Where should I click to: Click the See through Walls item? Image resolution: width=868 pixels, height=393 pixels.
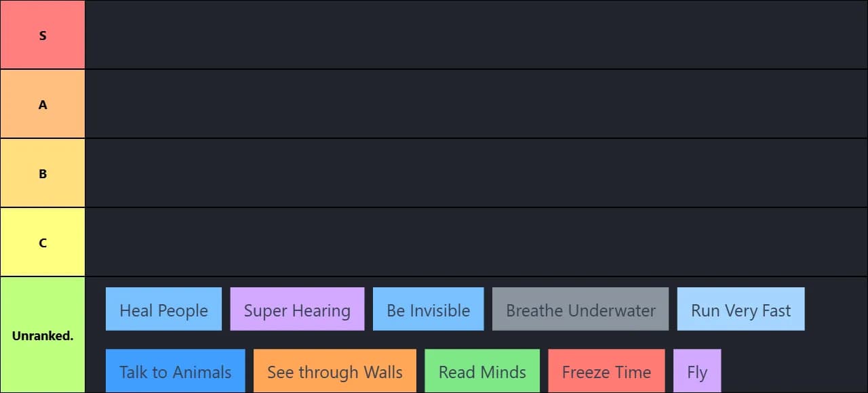point(335,371)
